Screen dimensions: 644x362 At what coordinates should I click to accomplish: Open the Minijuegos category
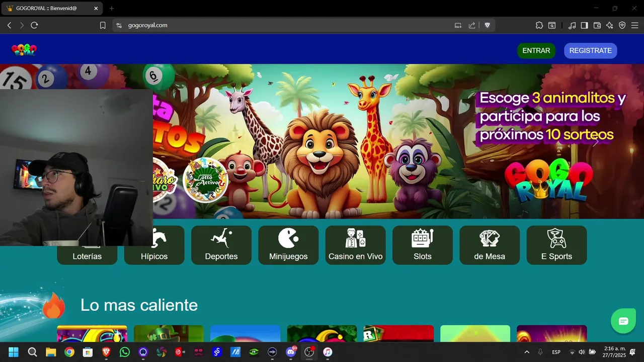coord(288,245)
